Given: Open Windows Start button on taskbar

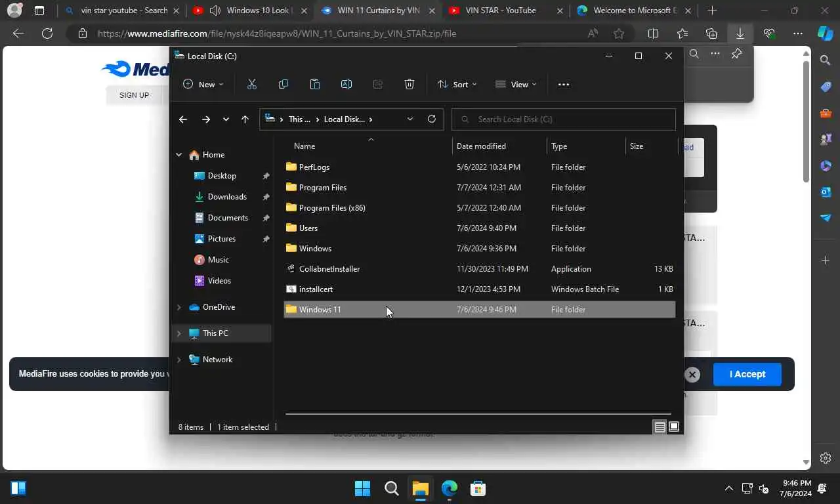Looking at the screenshot, I should coord(362,488).
